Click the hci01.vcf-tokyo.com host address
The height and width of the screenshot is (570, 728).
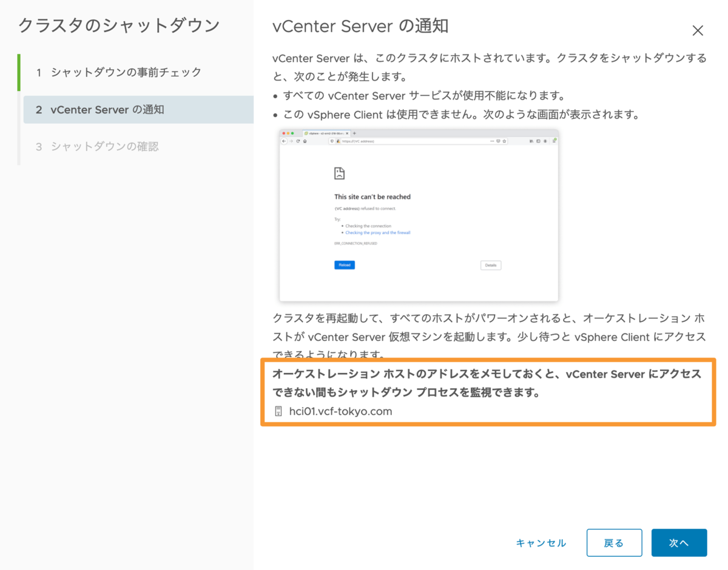340,411
